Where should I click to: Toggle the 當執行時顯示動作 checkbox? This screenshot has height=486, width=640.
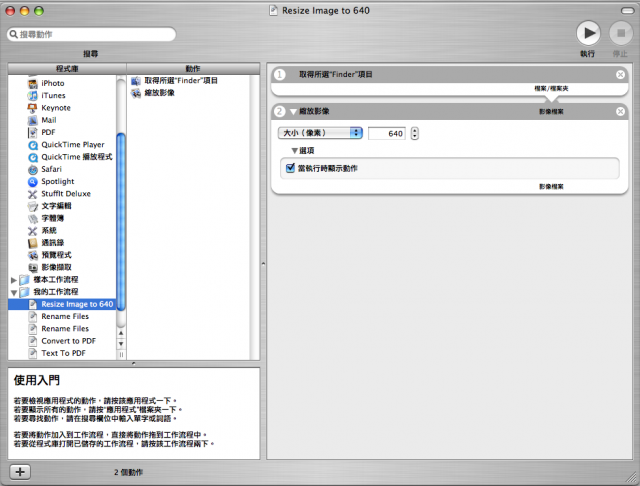pyautogui.click(x=290, y=168)
